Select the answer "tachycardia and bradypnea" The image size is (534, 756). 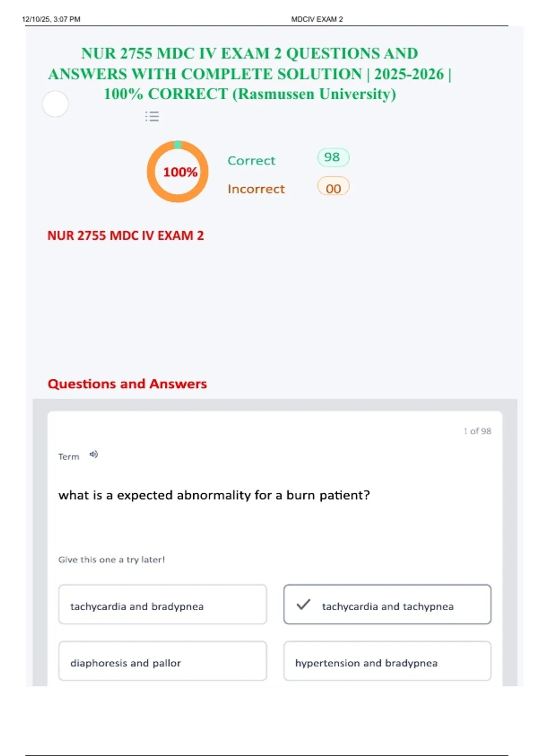162,605
